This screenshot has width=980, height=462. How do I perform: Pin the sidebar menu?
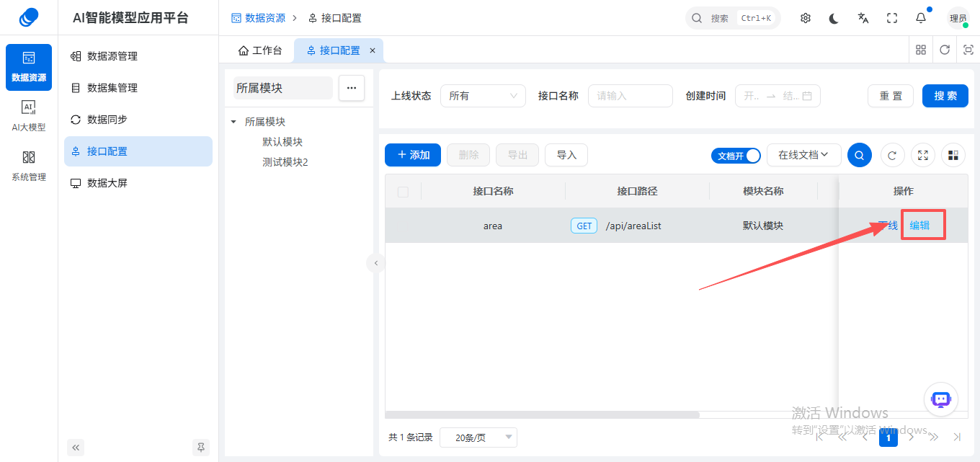click(x=201, y=448)
